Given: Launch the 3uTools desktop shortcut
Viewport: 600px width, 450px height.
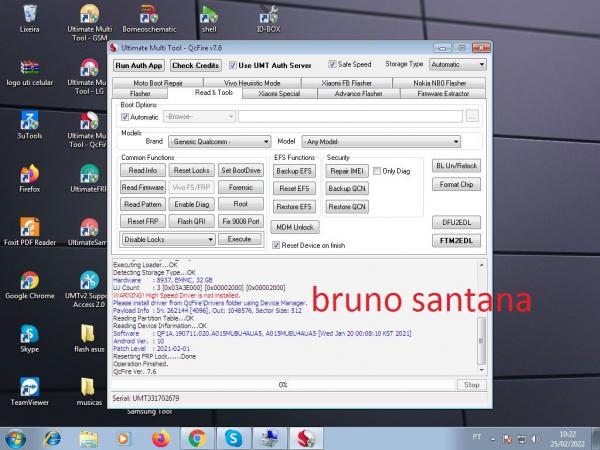Looking at the screenshot, I should pos(29,125).
